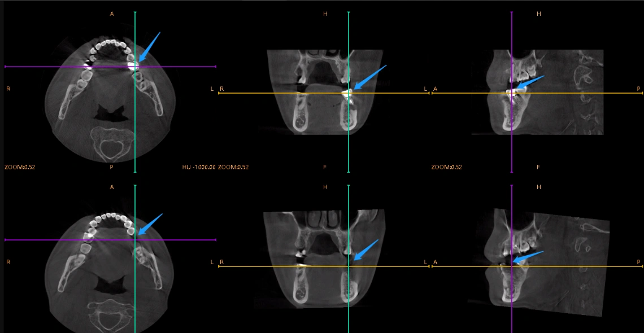Activate the upper axial jaw slice image
644x333 pixels.
[x=110, y=100]
